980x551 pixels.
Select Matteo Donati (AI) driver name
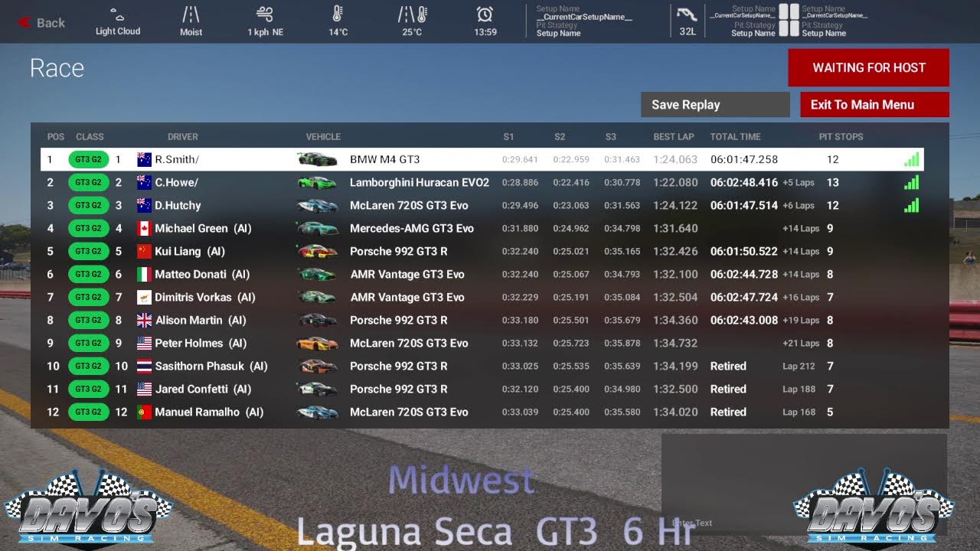(203, 274)
